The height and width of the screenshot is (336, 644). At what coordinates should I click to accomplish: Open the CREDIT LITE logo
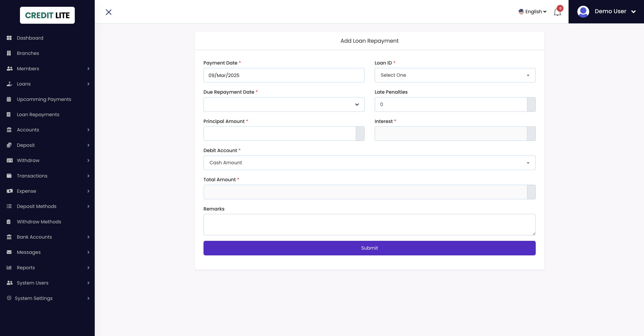pos(47,15)
